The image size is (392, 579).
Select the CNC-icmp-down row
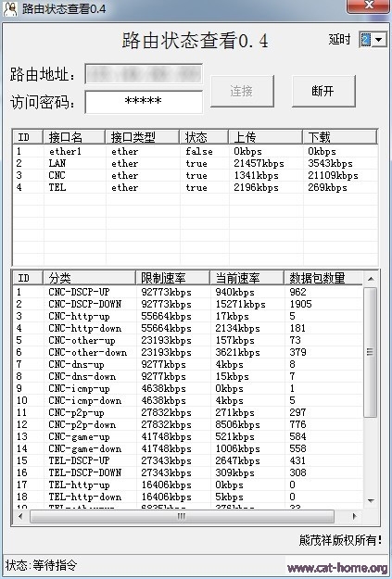(x=188, y=400)
